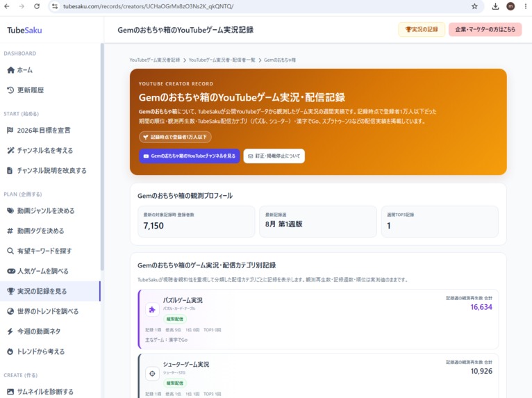Click the gamepad icon beside 人気ゲームを調べる
Screen dimensions: 532x398
(x=11, y=271)
